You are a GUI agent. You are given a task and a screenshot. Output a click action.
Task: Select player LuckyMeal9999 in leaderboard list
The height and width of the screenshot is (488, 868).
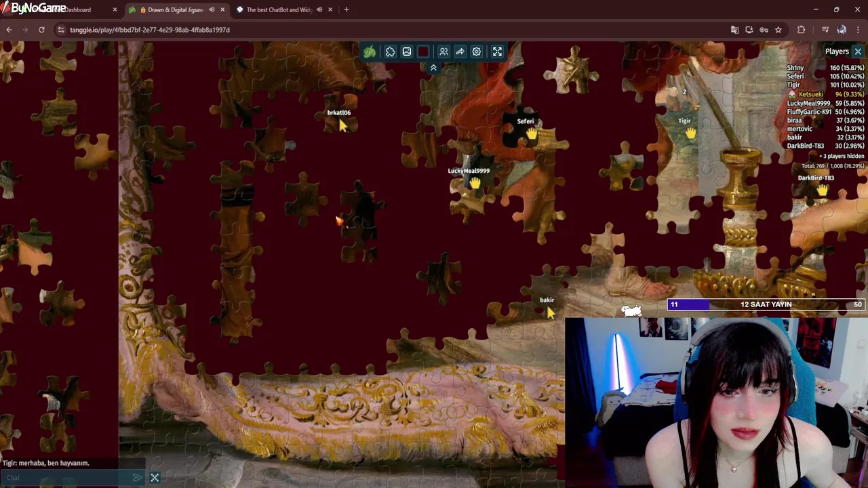(x=825, y=103)
